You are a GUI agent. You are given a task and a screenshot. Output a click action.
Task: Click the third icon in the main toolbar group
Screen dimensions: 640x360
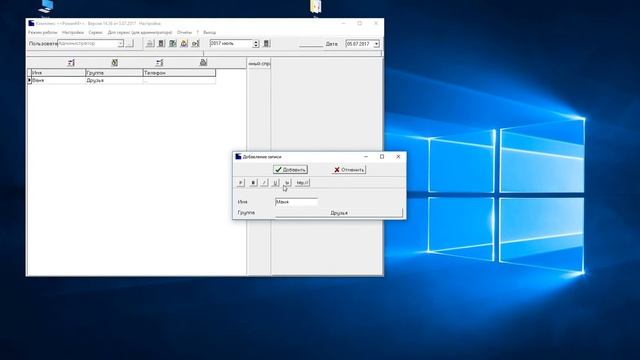point(173,43)
